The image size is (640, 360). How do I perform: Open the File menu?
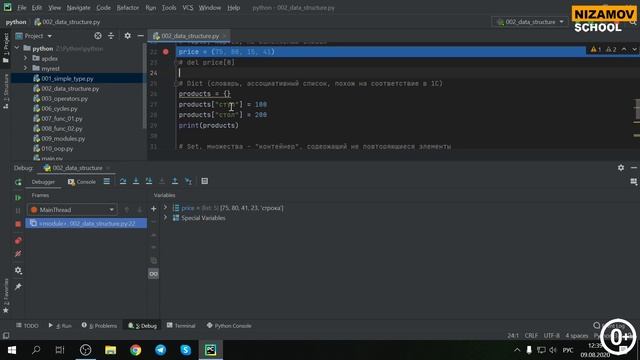(22, 8)
